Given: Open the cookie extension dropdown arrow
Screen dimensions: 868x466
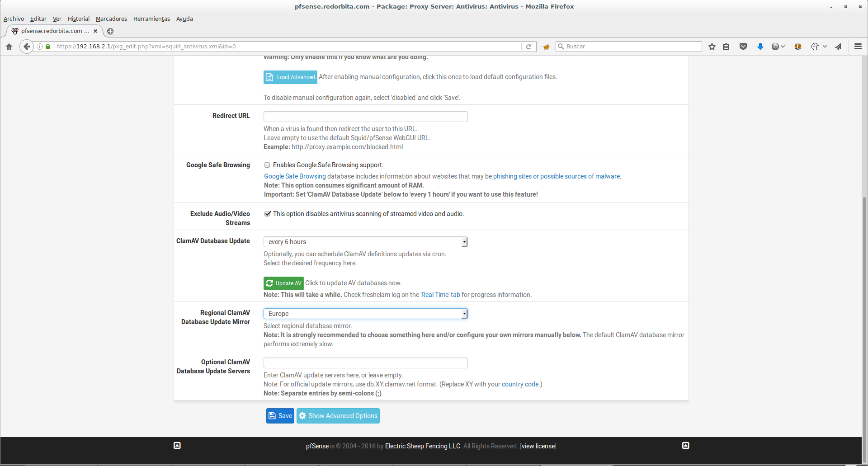Looking at the screenshot, I should [825, 47].
